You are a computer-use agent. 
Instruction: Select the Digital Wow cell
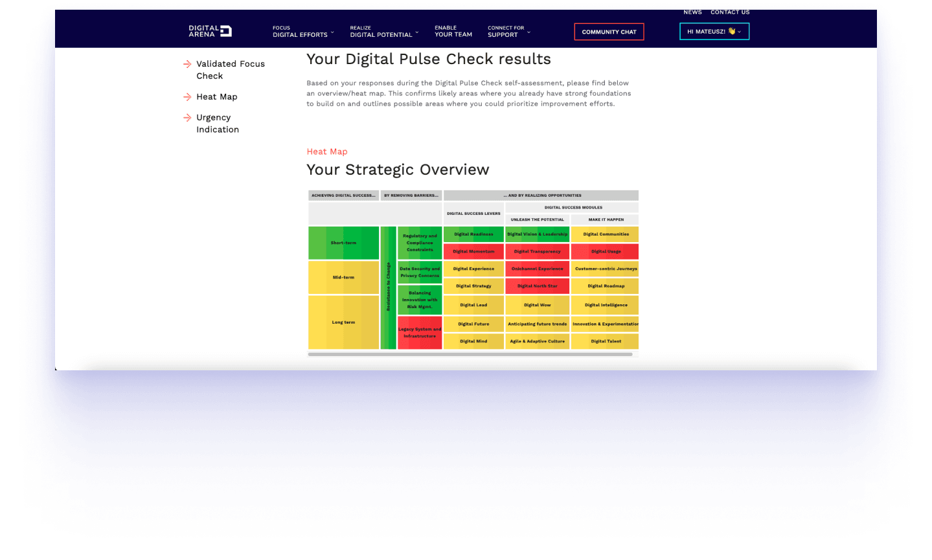tap(537, 305)
